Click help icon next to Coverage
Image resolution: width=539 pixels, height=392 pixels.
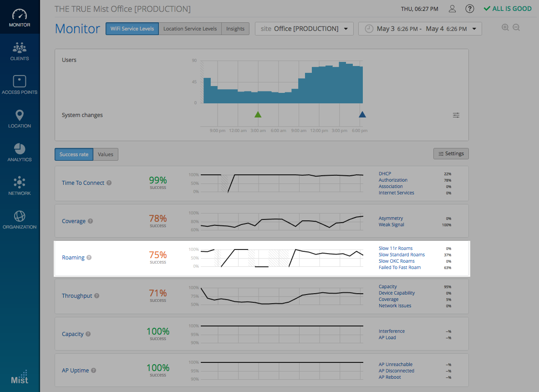point(91,221)
